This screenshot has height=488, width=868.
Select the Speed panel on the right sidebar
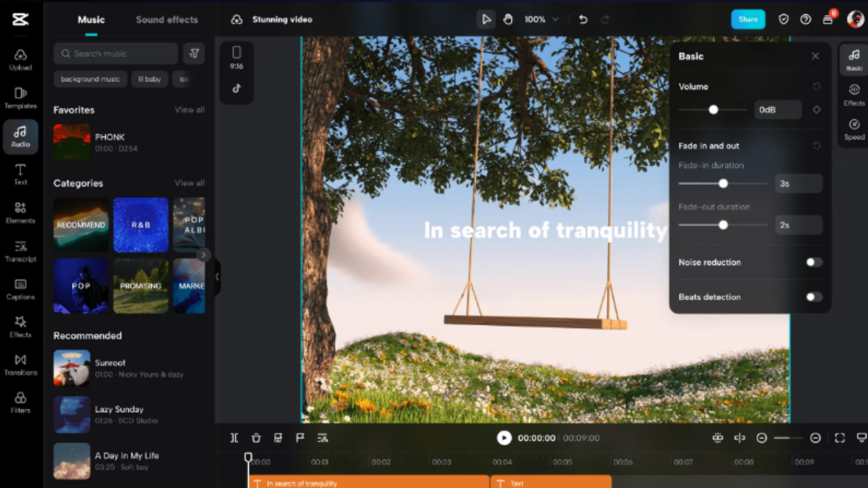click(x=854, y=129)
